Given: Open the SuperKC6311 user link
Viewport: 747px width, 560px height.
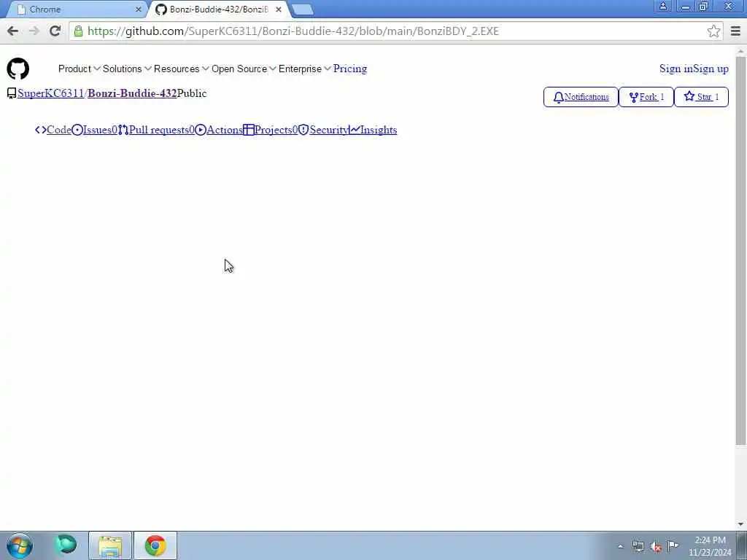Looking at the screenshot, I should (x=50, y=93).
